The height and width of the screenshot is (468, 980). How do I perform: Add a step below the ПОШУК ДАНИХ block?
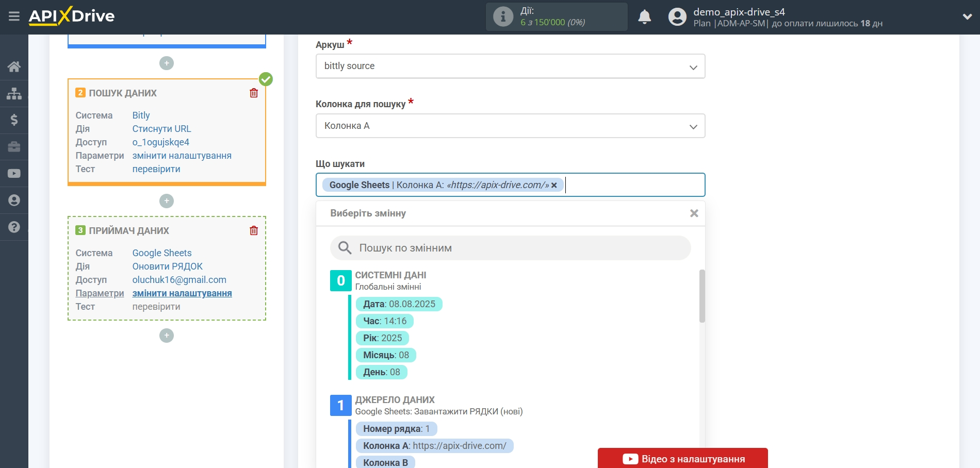pos(167,201)
